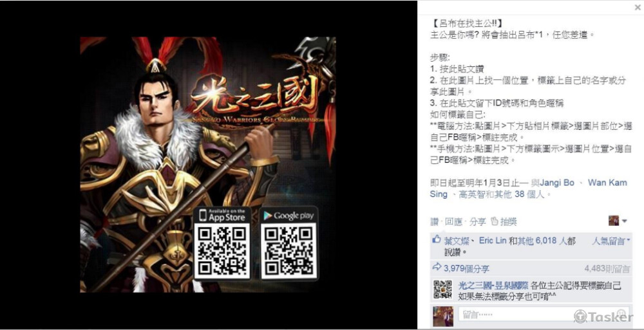
Task: Click 回應 to comment
Action: click(x=453, y=222)
